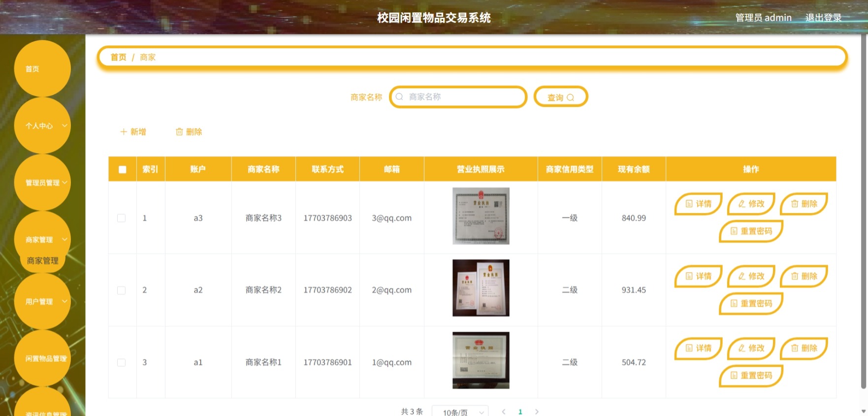
Task: Click 修改 for 商家名称1
Action: pos(751,348)
